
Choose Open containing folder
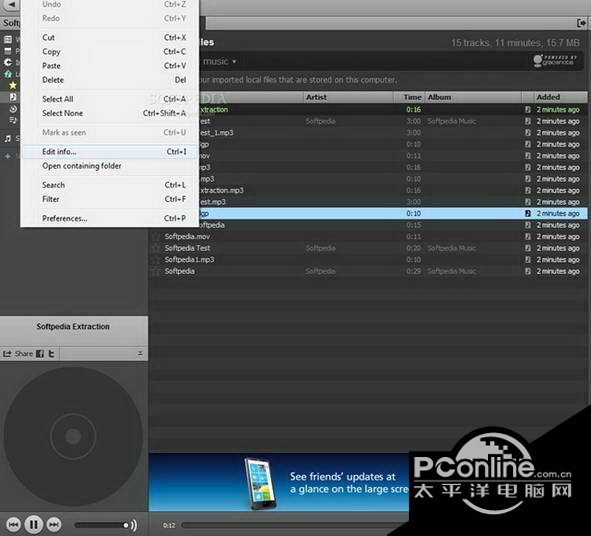coord(110,166)
